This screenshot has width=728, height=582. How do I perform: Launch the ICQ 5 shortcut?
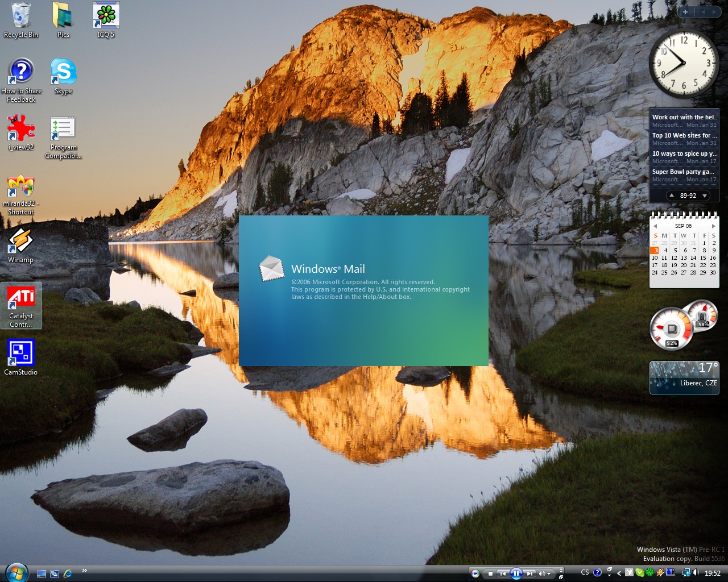click(106, 20)
